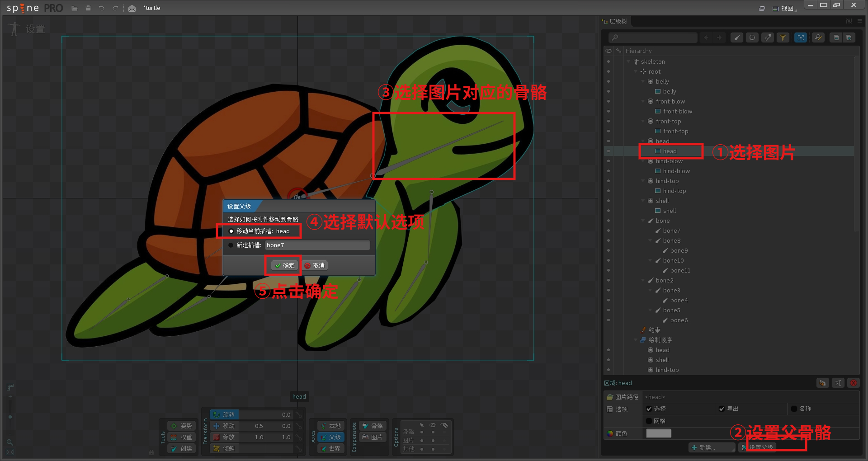Collapse the 绘制顺序 draw order node
The width and height of the screenshot is (868, 461).
tap(636, 340)
